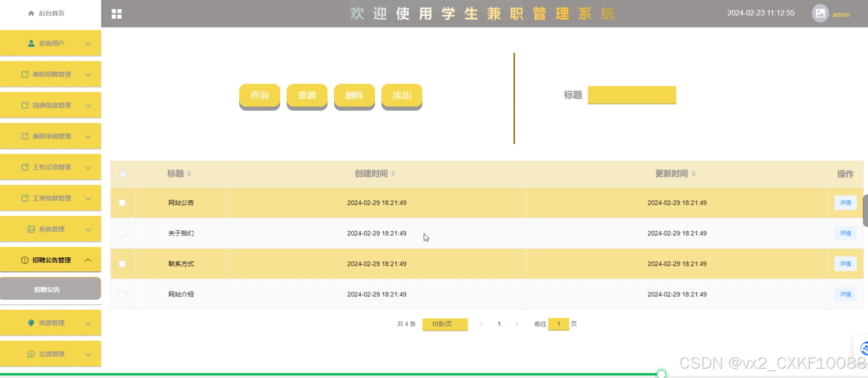Click the edit icon next to 兼职申请管理
The height and width of the screenshot is (378, 868).
click(x=25, y=136)
